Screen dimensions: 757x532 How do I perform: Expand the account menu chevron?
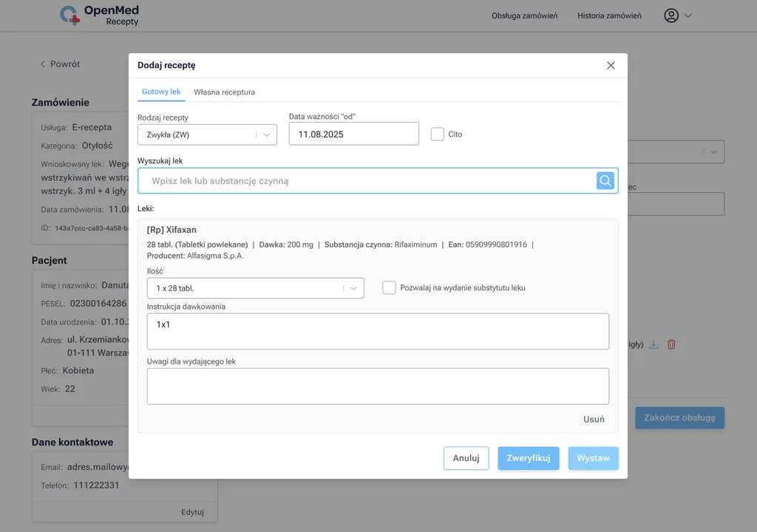coord(688,16)
